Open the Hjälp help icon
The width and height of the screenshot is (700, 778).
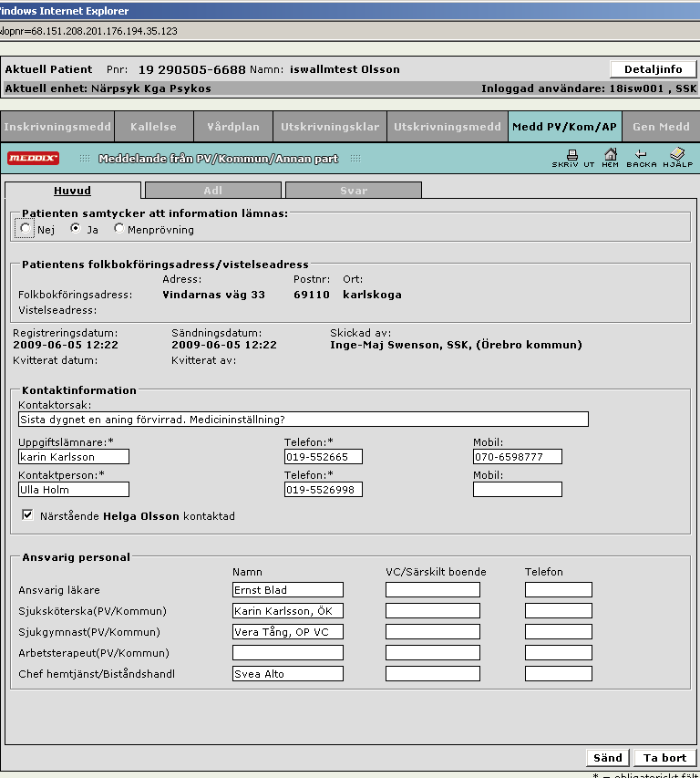point(678,159)
